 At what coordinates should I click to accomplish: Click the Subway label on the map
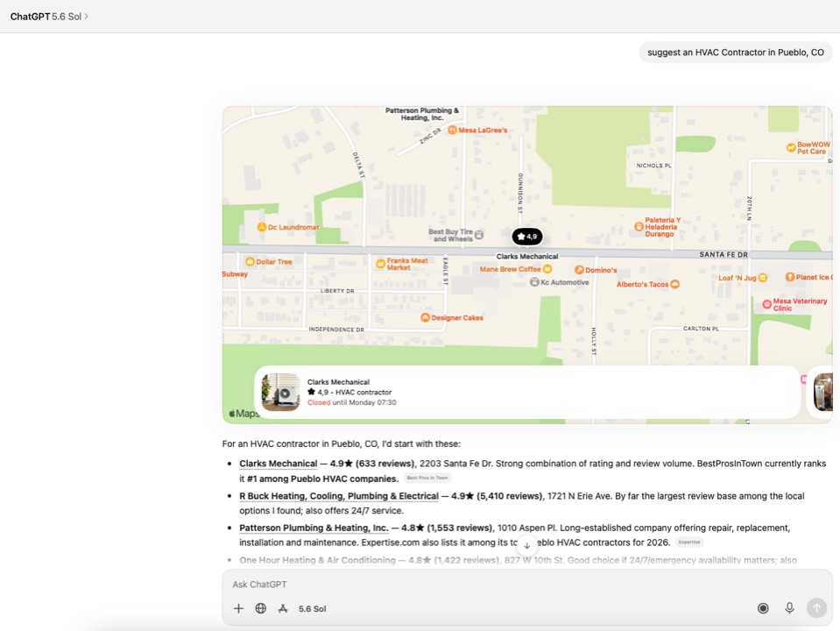click(235, 274)
